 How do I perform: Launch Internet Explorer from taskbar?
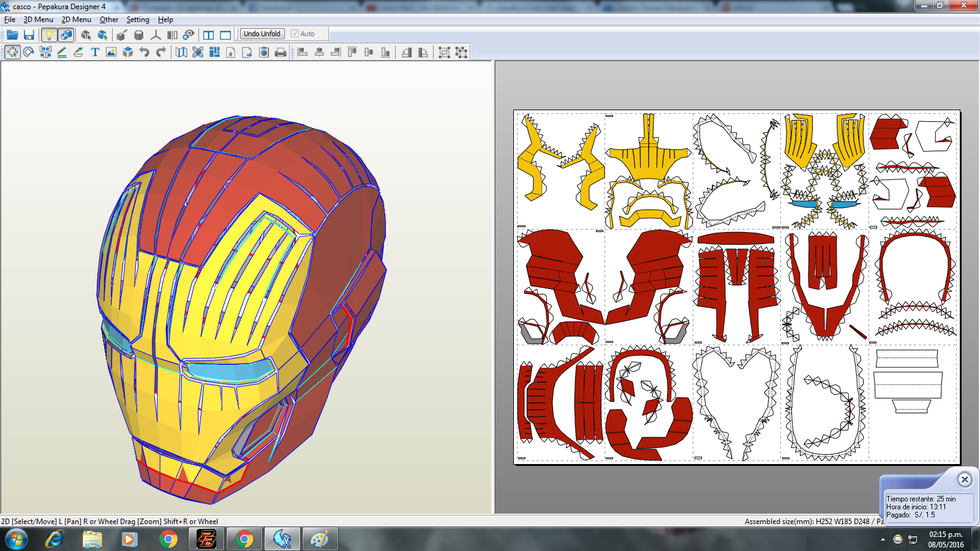[55, 539]
